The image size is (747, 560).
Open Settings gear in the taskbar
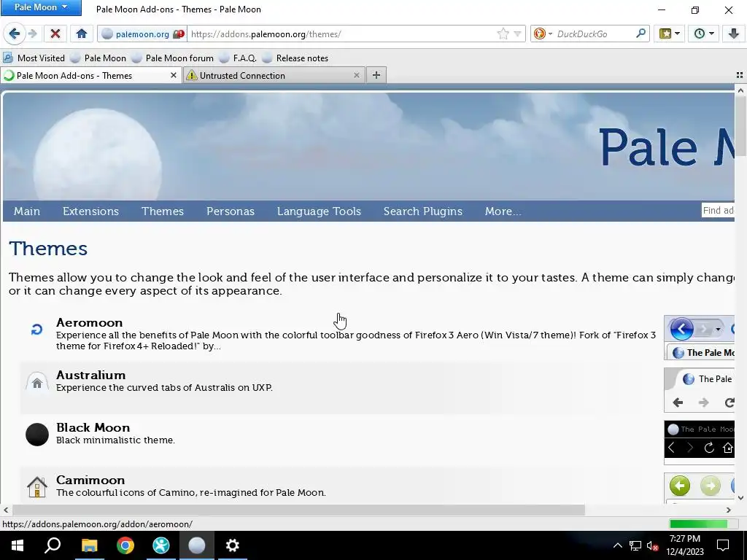click(x=233, y=545)
